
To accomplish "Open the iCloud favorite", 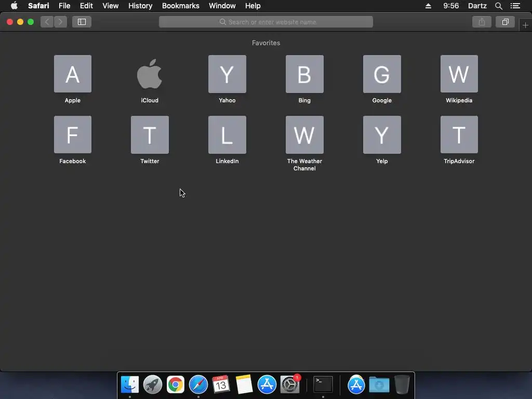I will (150, 74).
